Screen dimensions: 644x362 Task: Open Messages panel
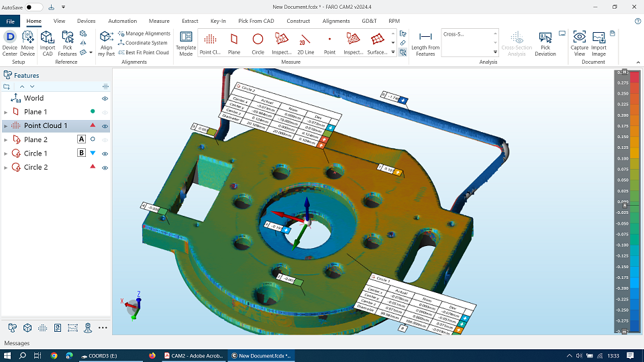pyautogui.click(x=17, y=343)
